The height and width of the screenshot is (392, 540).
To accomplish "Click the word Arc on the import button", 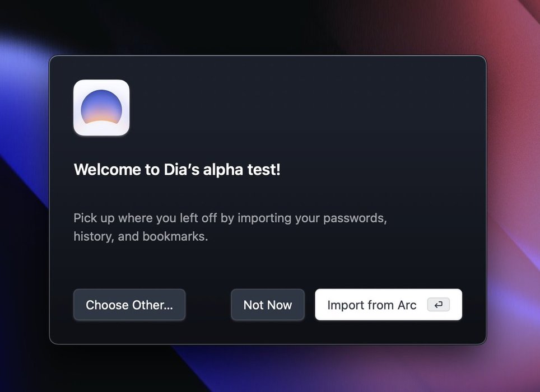I will coord(407,305).
